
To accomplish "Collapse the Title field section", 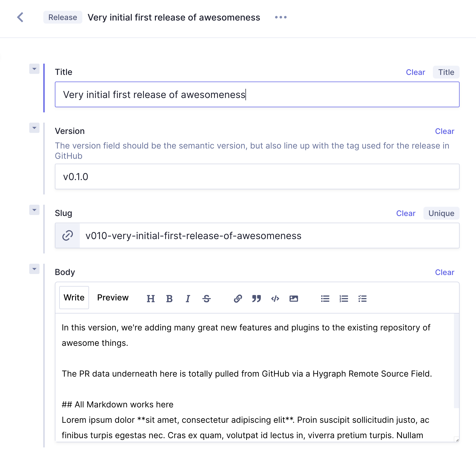I will tap(34, 69).
